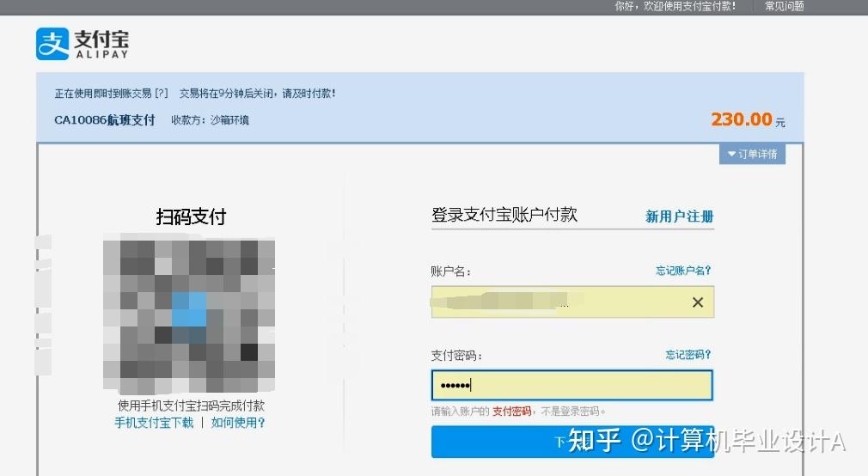
Task: Select the 230.00 元 amount text
Action: point(748,119)
